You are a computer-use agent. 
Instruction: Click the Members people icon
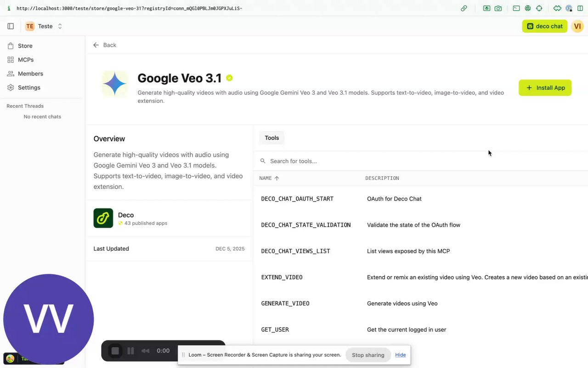11,74
